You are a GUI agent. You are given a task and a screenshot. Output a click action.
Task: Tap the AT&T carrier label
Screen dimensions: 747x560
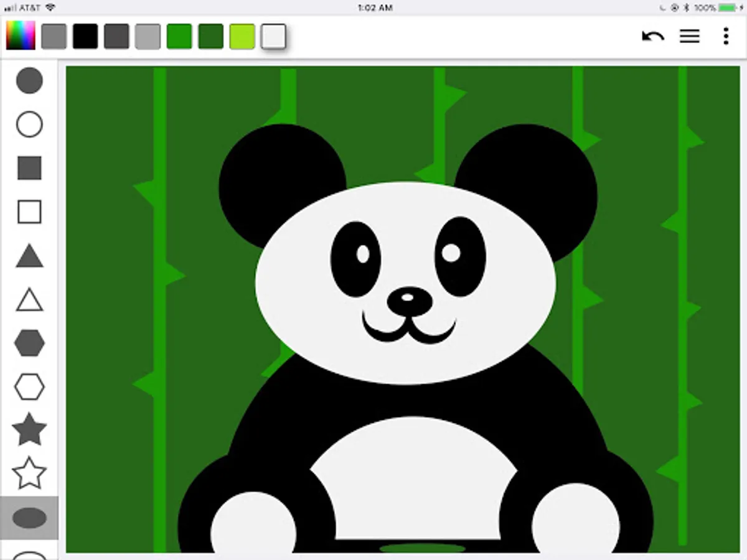(x=29, y=7)
